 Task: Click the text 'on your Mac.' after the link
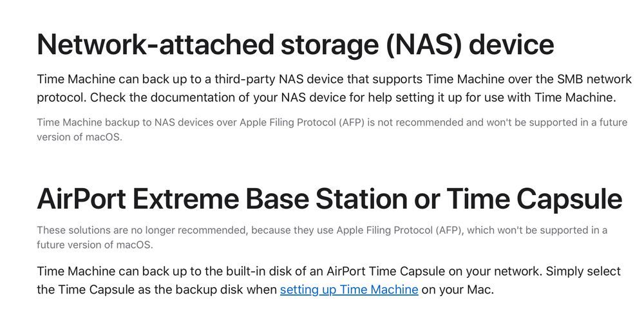pos(457,290)
